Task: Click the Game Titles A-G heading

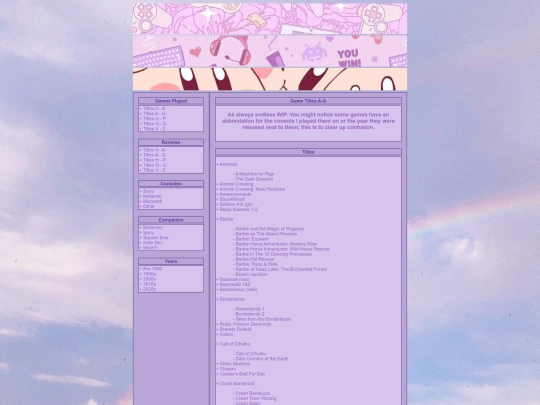Action: pyautogui.click(x=308, y=101)
